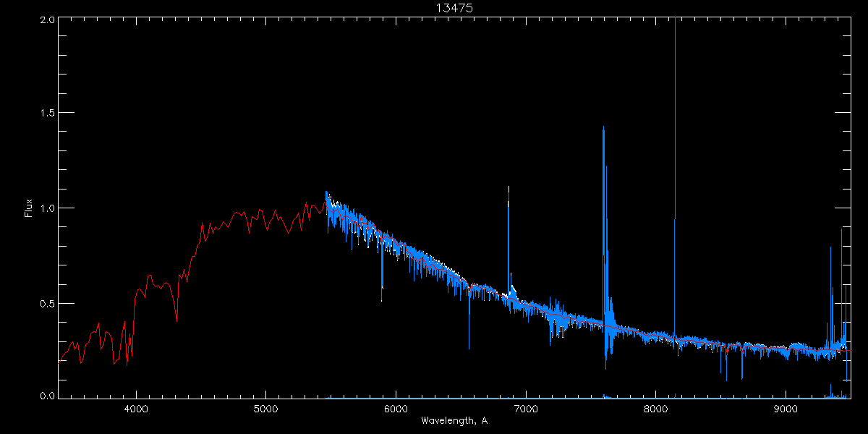Select the 4000 x-axis tick label

[x=136, y=408]
